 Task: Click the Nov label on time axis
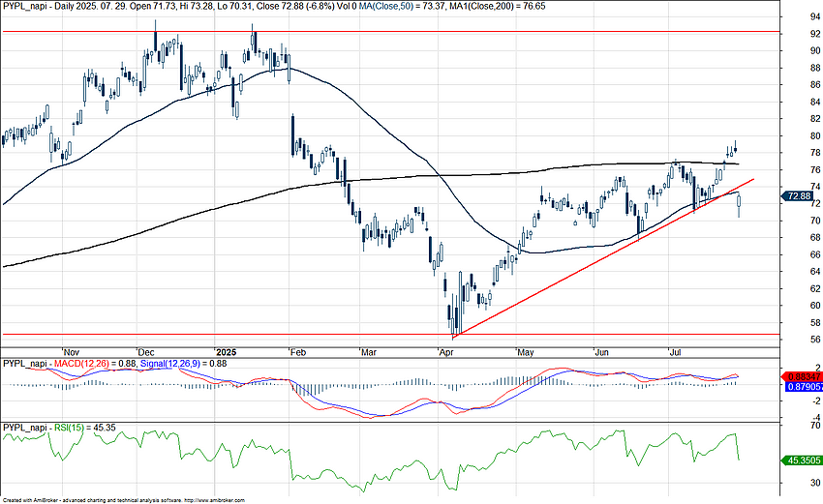coord(72,352)
